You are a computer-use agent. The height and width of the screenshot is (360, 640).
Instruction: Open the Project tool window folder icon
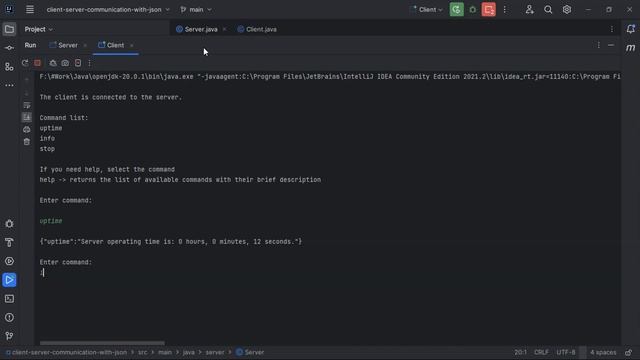click(x=9, y=29)
